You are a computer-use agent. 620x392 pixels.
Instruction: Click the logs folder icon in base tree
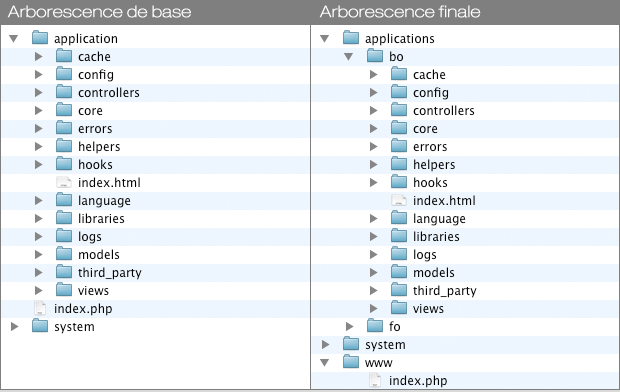pyautogui.click(x=64, y=236)
